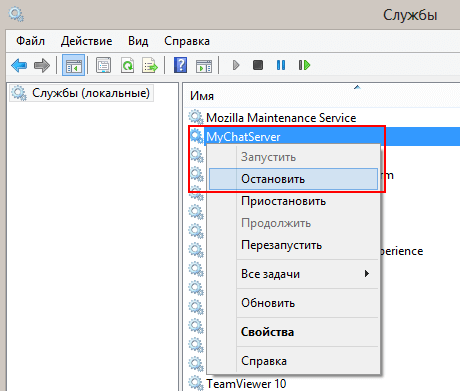
Task: Choose Обновить in the context menu
Action: 293,303
